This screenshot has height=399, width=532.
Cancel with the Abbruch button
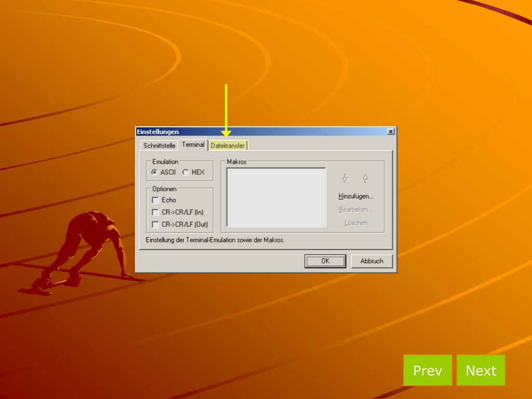(x=372, y=261)
